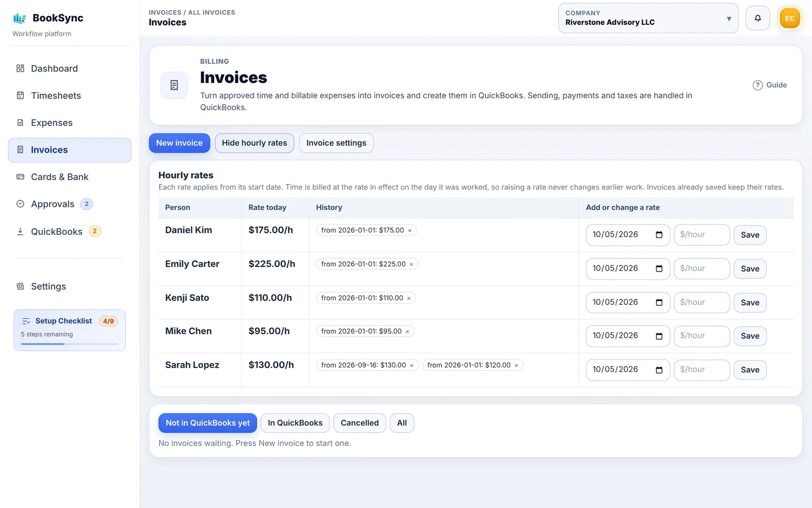The image size is (812, 508).
Task: Click the invoice icon beside the Invoices heading
Action: tap(174, 85)
